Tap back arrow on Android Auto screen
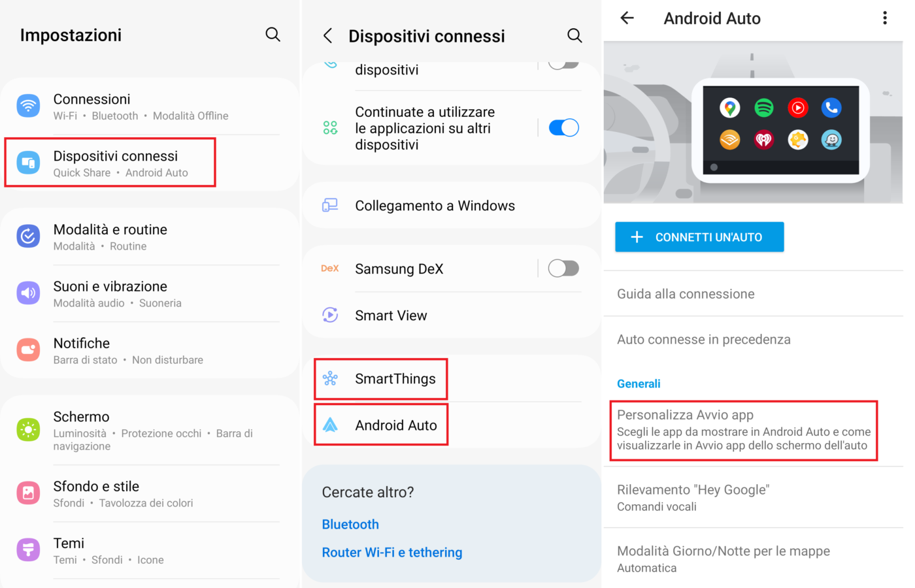The image size is (915, 588). point(627,18)
